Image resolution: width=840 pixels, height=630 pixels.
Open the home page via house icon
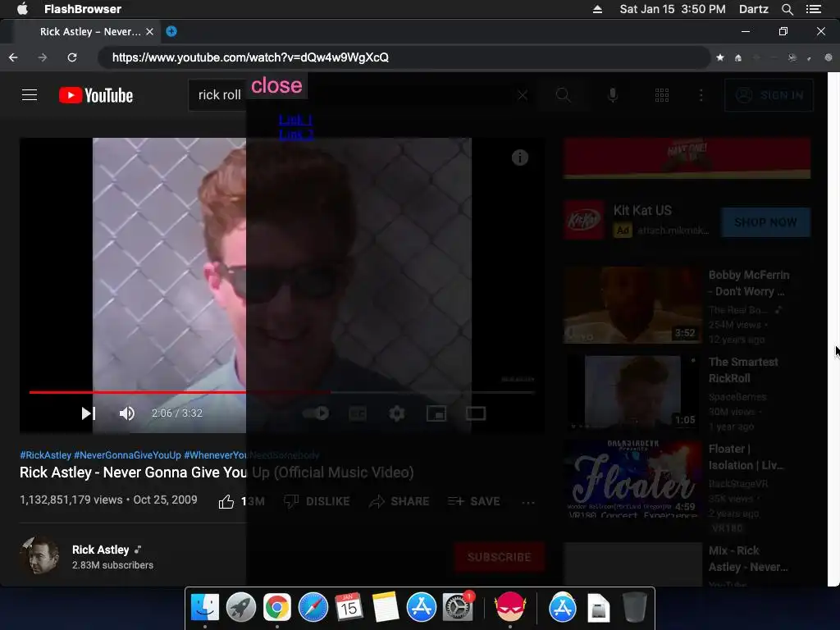click(x=738, y=57)
